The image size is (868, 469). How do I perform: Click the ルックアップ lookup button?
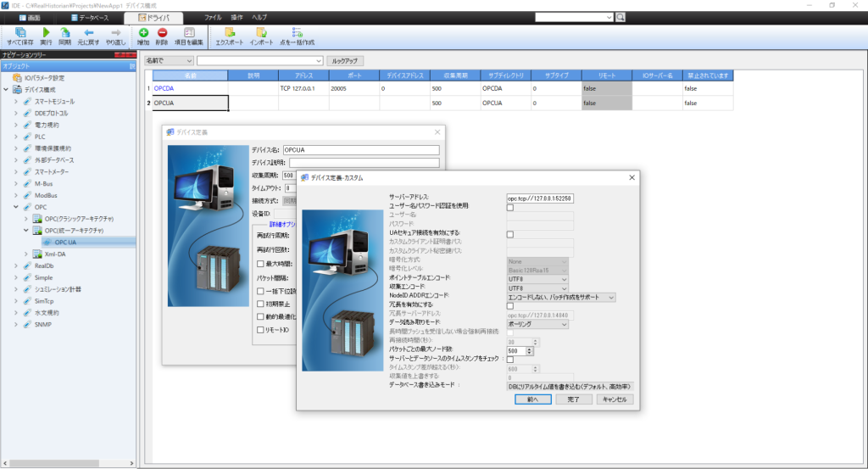coord(347,61)
